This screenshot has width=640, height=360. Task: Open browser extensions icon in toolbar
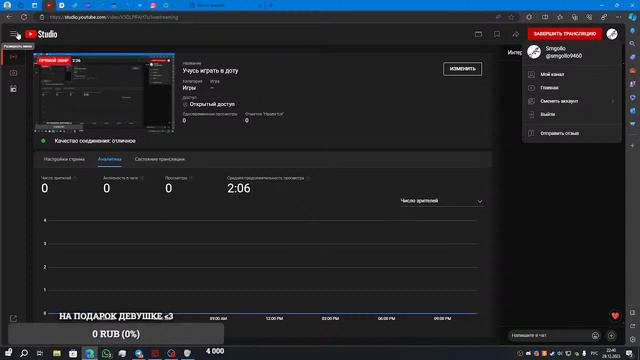pyautogui.click(x=529, y=17)
